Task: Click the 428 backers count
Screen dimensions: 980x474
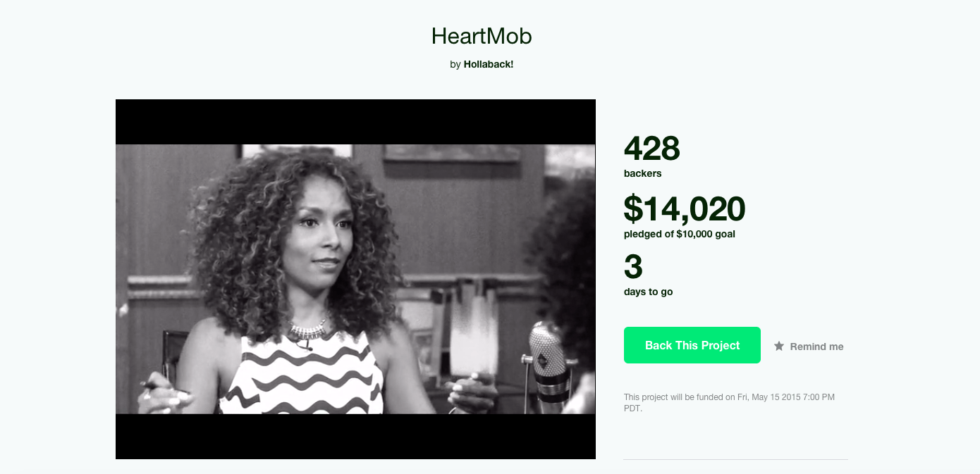Action: point(652,148)
